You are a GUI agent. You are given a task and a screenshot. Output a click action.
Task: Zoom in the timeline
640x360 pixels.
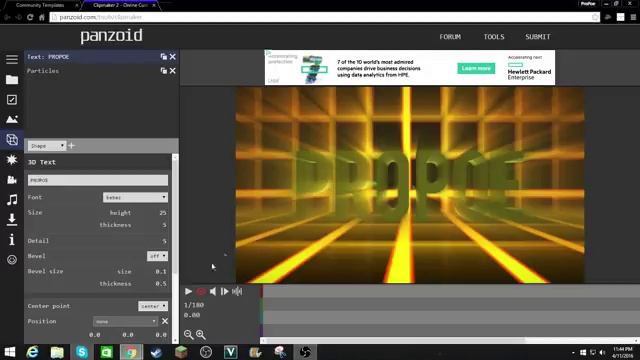pos(200,335)
